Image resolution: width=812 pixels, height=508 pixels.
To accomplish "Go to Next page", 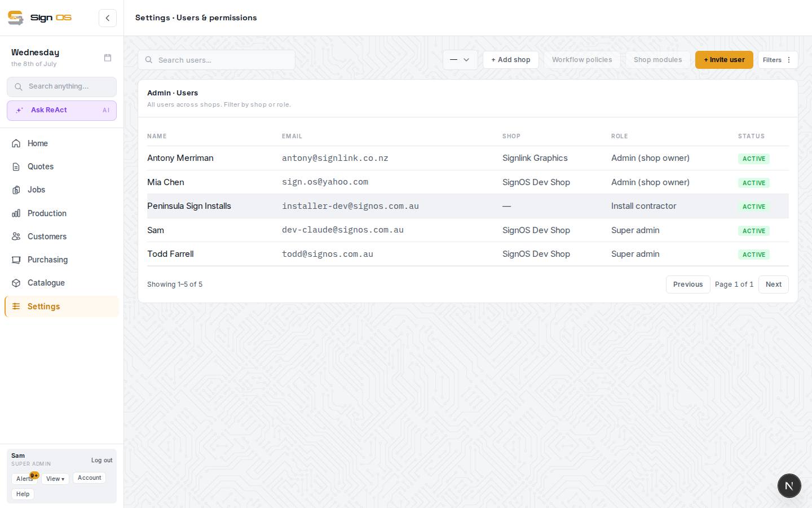I will 774,284.
